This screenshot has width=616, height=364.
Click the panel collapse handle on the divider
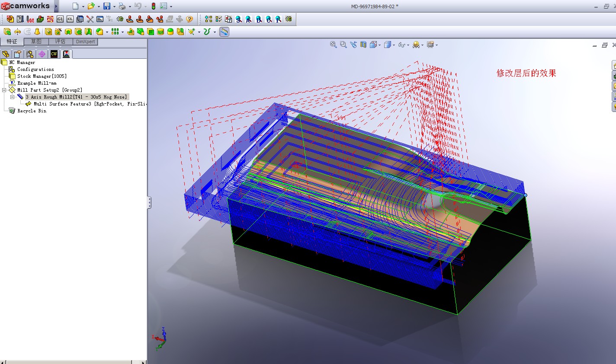coord(149,202)
